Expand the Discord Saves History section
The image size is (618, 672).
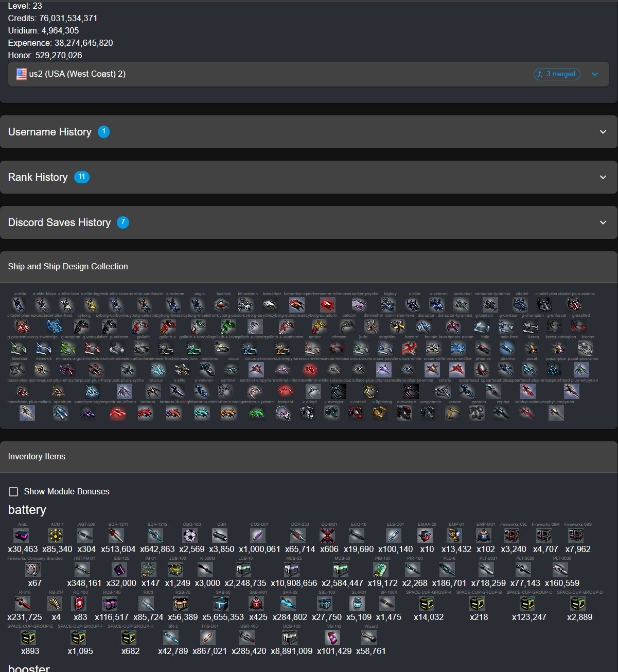coord(309,222)
